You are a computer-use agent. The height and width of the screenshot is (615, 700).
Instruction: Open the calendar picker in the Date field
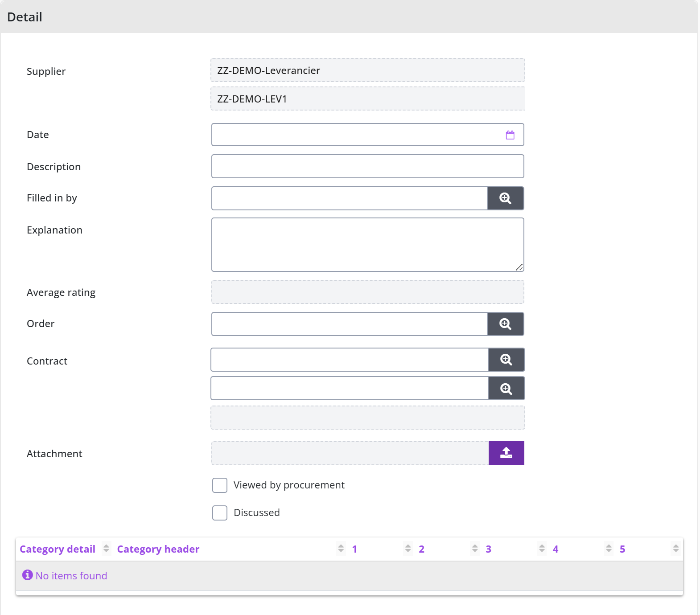(510, 135)
